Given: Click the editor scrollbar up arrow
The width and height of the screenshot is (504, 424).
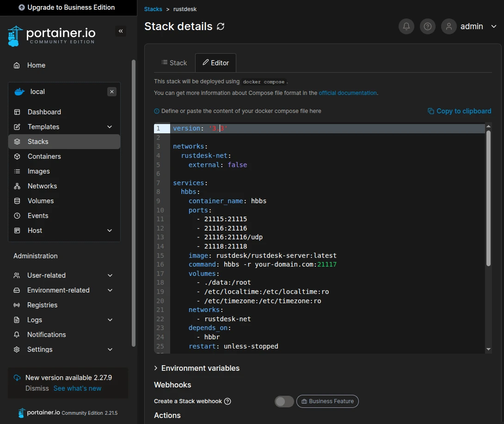Looking at the screenshot, I should point(488,126).
